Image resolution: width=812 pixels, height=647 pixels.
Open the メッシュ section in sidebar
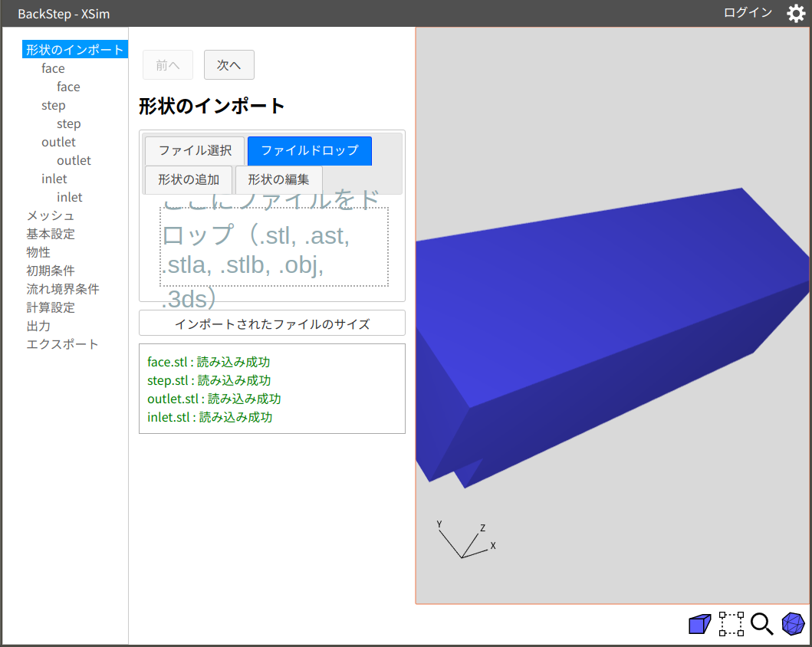click(51, 215)
